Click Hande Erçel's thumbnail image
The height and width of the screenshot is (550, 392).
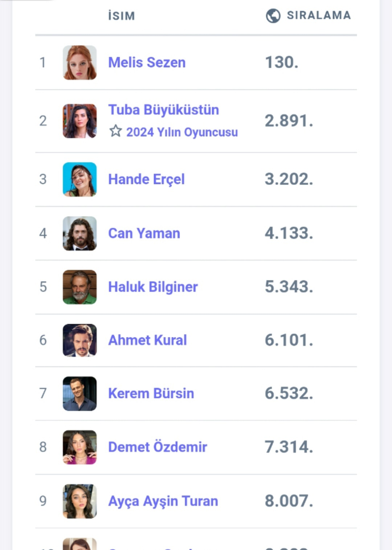[80, 179]
